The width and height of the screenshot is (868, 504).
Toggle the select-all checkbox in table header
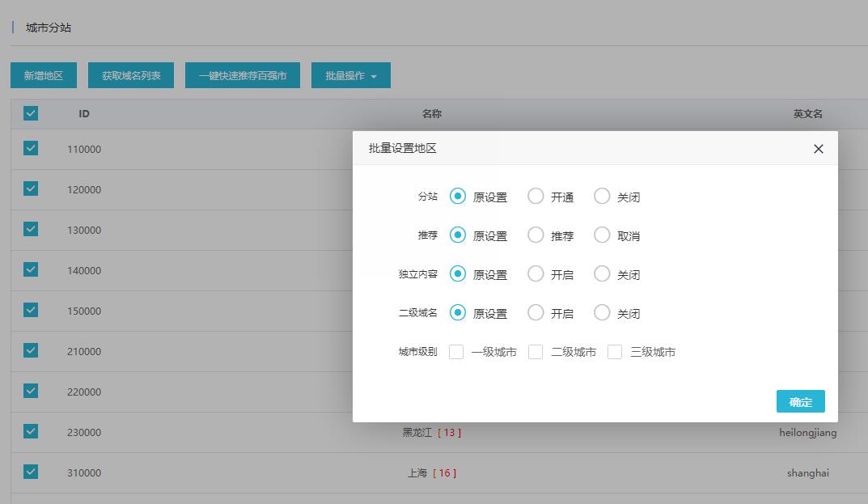click(31, 114)
